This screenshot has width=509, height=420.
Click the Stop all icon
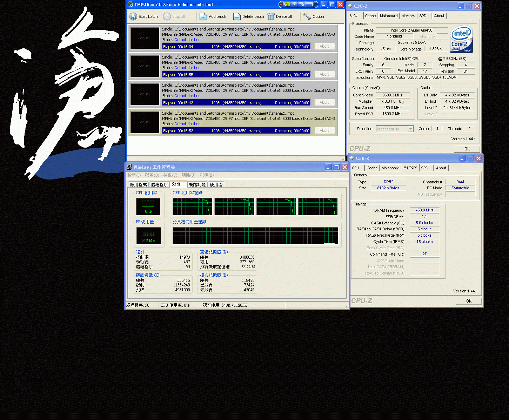coord(167,16)
